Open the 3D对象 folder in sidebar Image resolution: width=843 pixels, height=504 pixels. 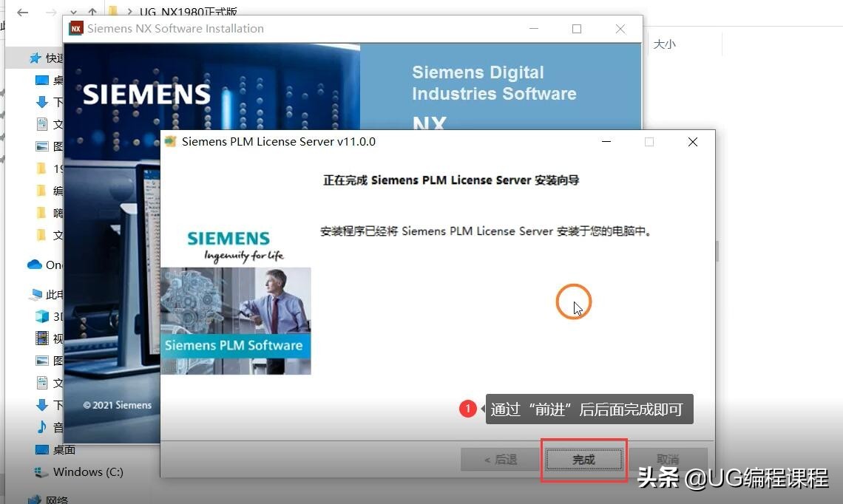pos(44,316)
